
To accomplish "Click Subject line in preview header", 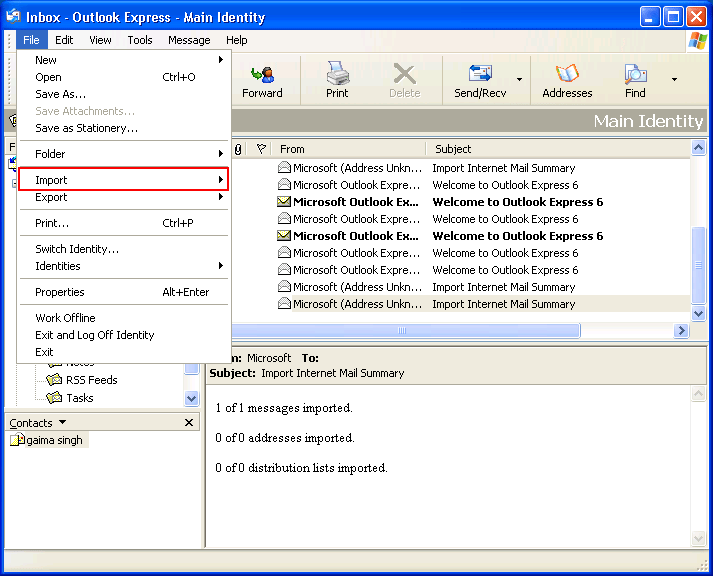I will pos(307,373).
